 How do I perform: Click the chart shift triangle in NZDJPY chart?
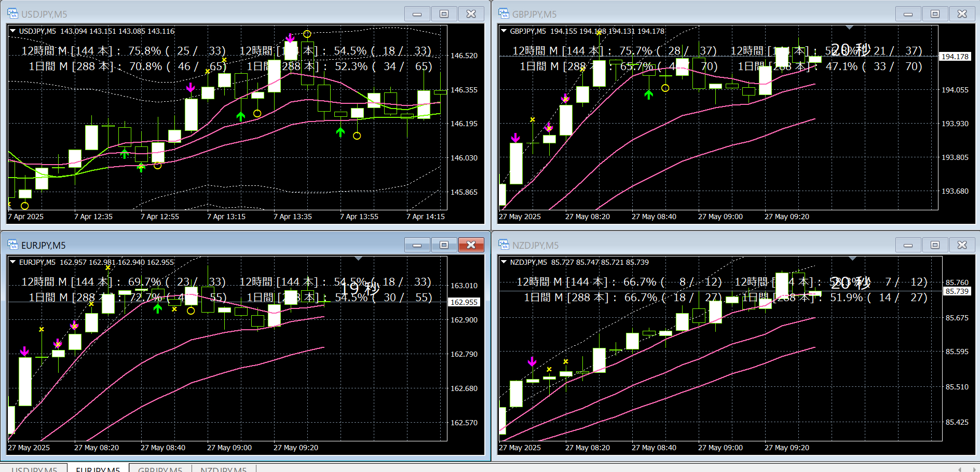coord(852,258)
